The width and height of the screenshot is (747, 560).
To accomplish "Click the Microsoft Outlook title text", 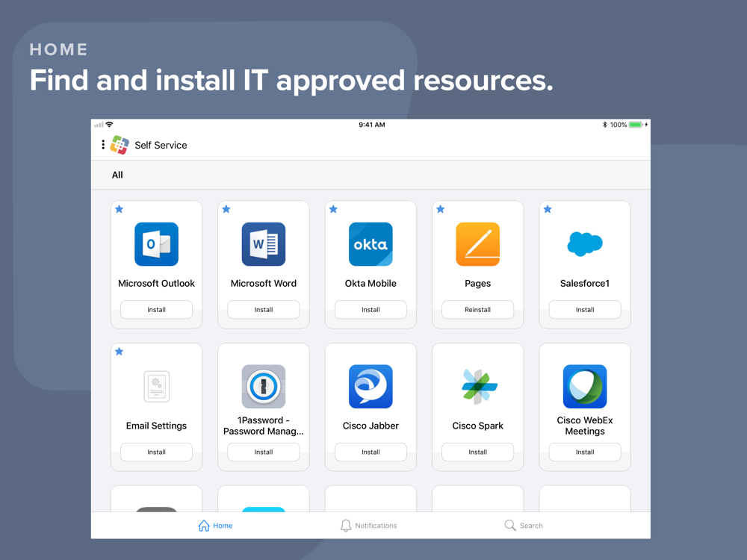I will click(x=156, y=283).
